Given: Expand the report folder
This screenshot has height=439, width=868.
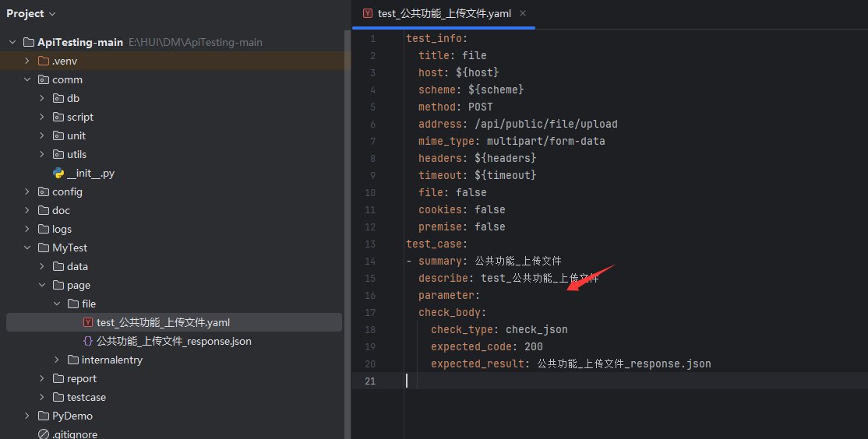Looking at the screenshot, I should pyautogui.click(x=42, y=378).
